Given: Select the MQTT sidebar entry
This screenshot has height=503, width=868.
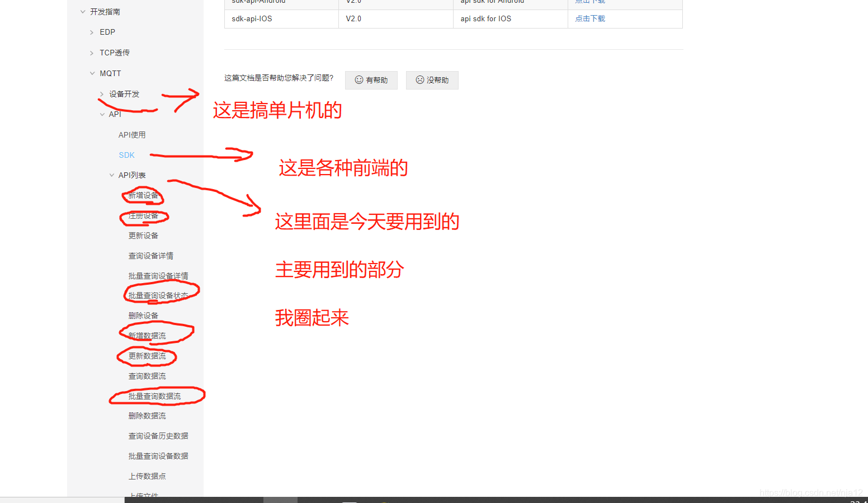Looking at the screenshot, I should point(110,73).
